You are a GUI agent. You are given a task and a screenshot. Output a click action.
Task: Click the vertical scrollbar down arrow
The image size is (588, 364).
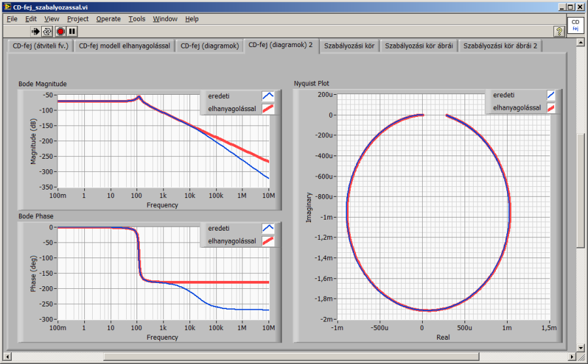(581, 346)
